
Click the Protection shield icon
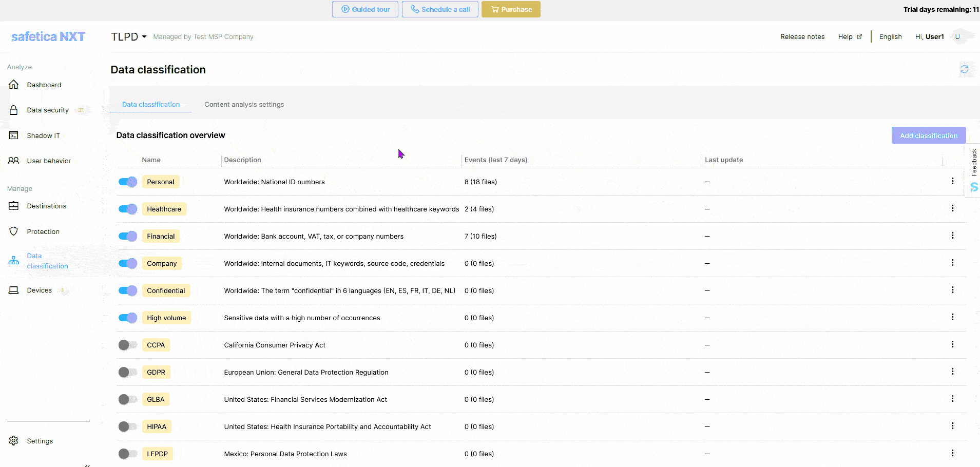(14, 231)
